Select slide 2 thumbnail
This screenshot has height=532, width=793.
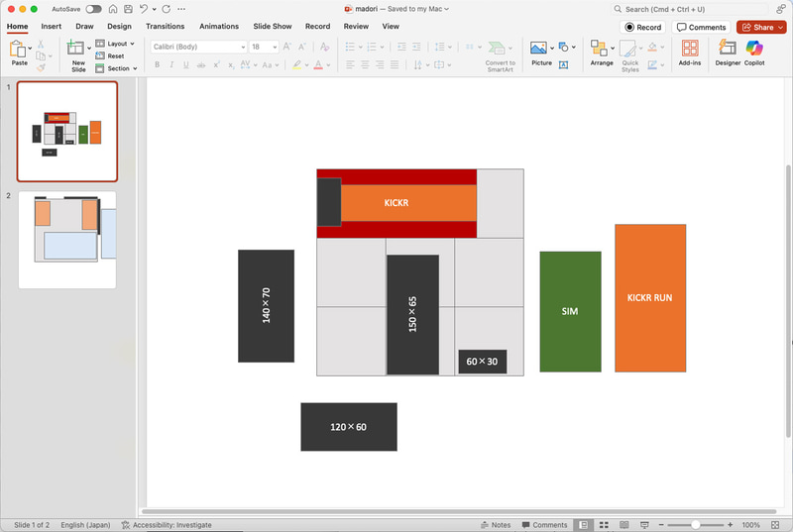click(x=67, y=240)
